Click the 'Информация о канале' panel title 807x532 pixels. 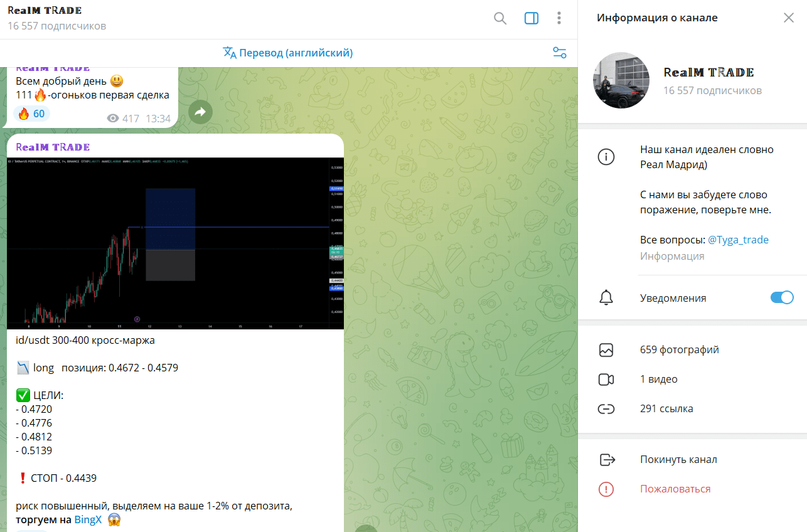click(x=657, y=18)
